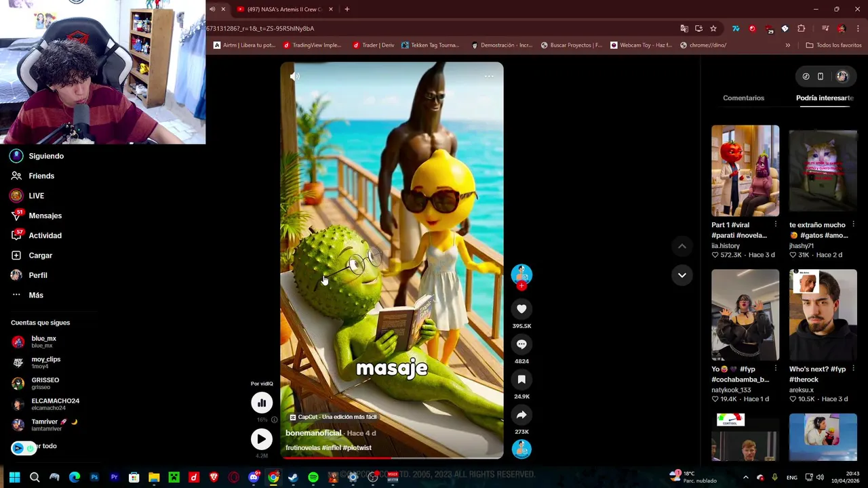Open Tekken Tag Tournament bookmark
This screenshot has height=488, width=868.
(x=430, y=45)
